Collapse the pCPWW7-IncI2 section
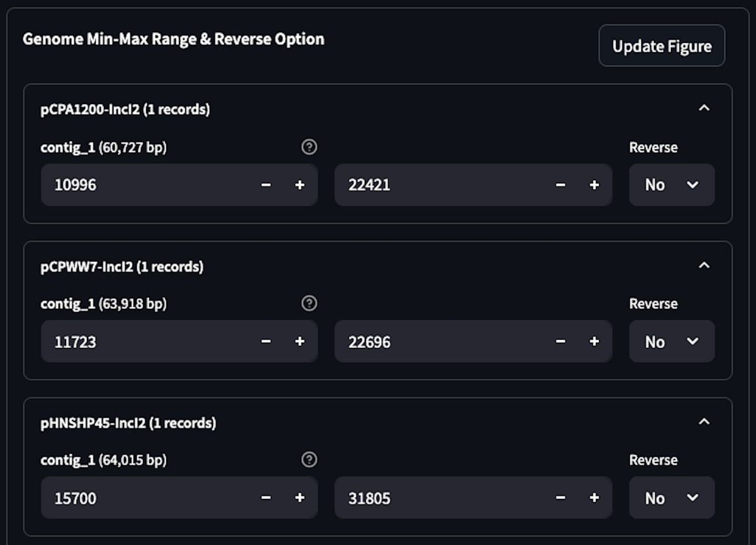This screenshot has height=545, width=756. [x=704, y=266]
